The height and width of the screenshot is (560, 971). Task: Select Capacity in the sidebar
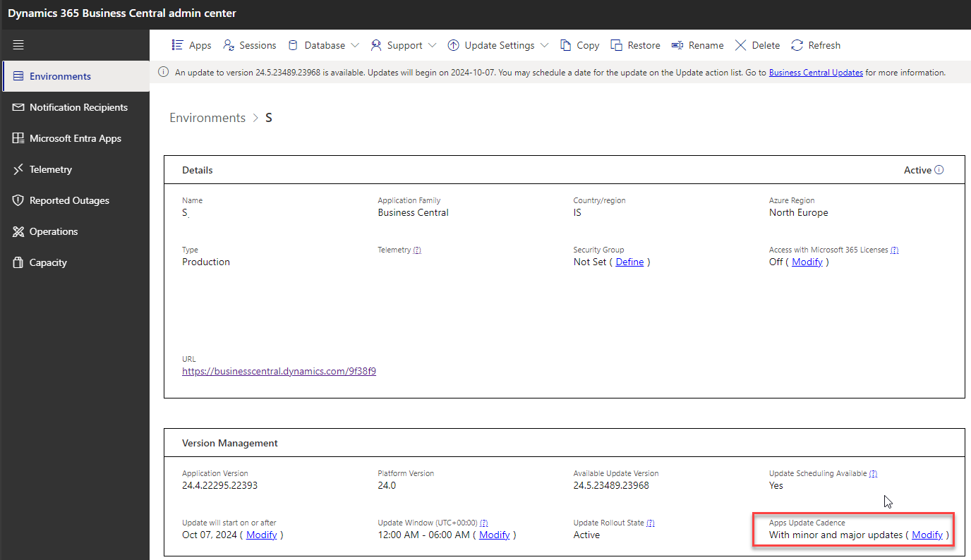click(48, 262)
